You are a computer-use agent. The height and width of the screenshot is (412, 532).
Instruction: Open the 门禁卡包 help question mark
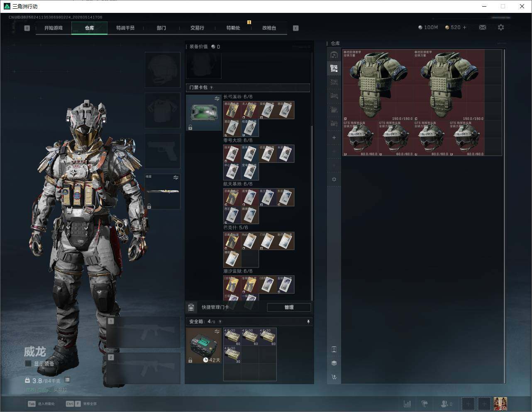coord(211,88)
